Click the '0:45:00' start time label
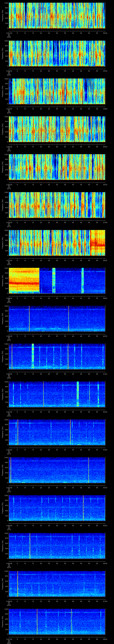 (9, 563)
